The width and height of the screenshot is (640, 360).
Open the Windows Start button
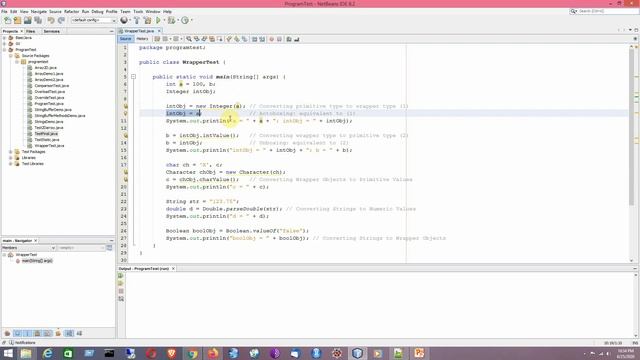click(8, 353)
